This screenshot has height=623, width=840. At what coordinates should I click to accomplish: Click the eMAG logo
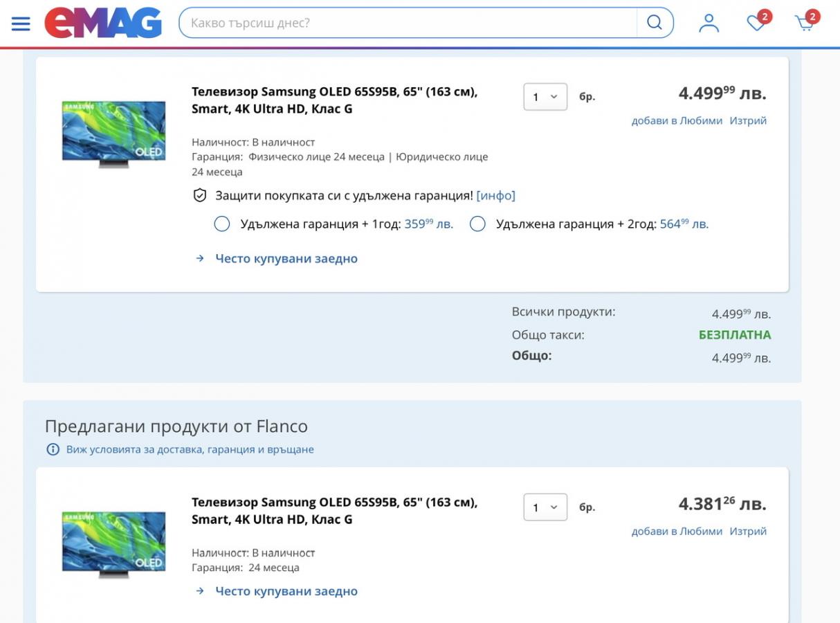pos(103,23)
